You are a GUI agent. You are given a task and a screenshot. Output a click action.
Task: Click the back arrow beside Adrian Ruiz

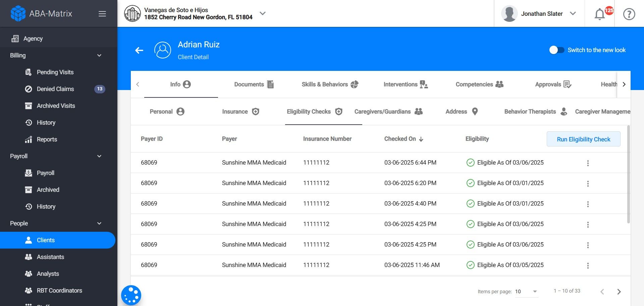point(139,50)
